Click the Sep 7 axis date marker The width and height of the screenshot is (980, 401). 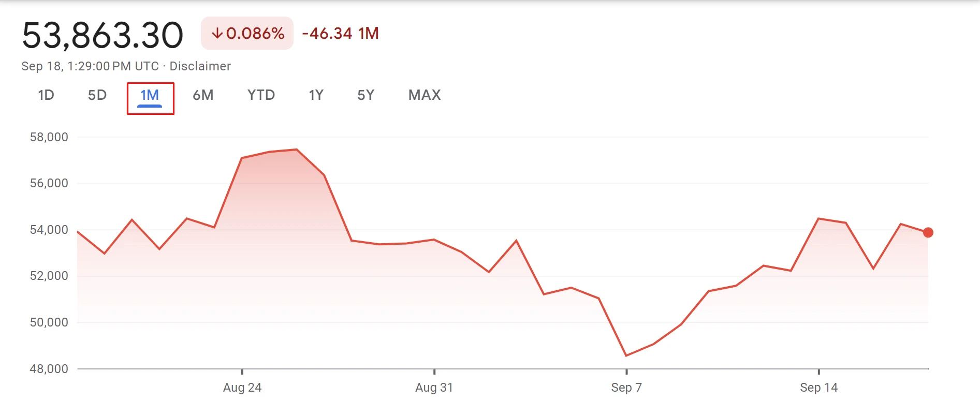click(x=626, y=388)
